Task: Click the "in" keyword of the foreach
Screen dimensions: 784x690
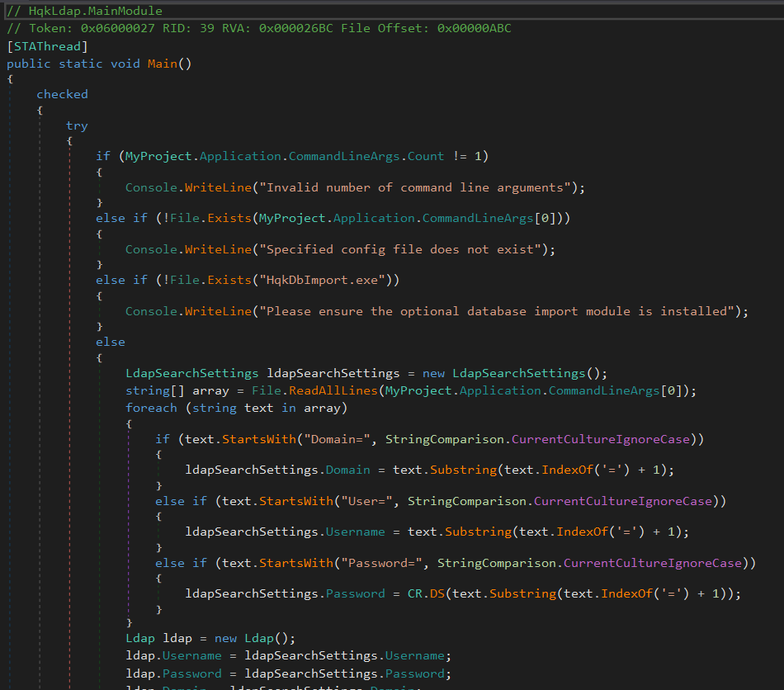Action: coord(289,408)
